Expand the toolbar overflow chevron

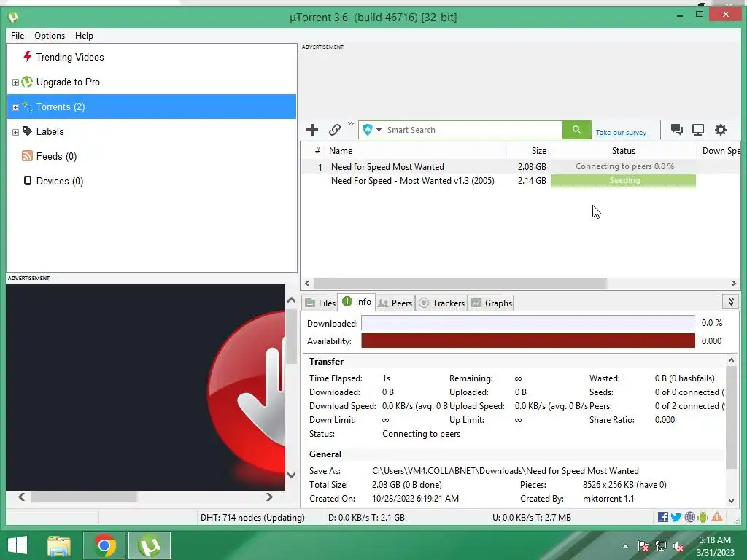[x=351, y=124]
